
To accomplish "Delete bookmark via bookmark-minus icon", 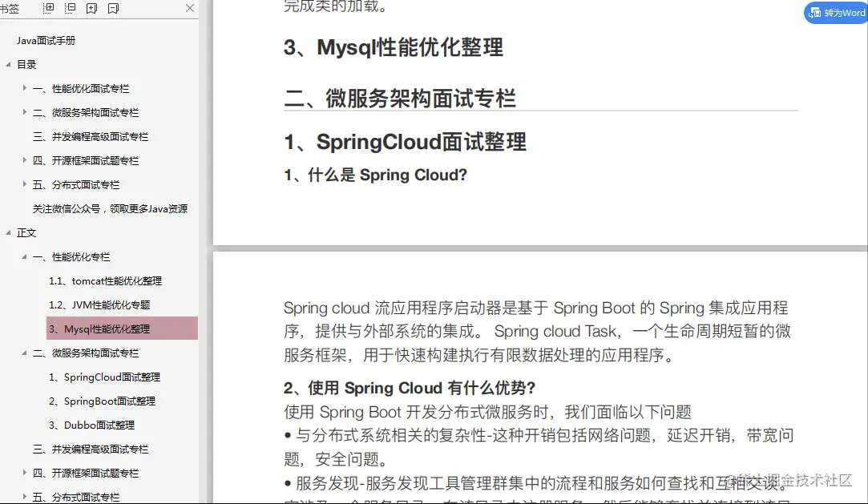I will [114, 8].
